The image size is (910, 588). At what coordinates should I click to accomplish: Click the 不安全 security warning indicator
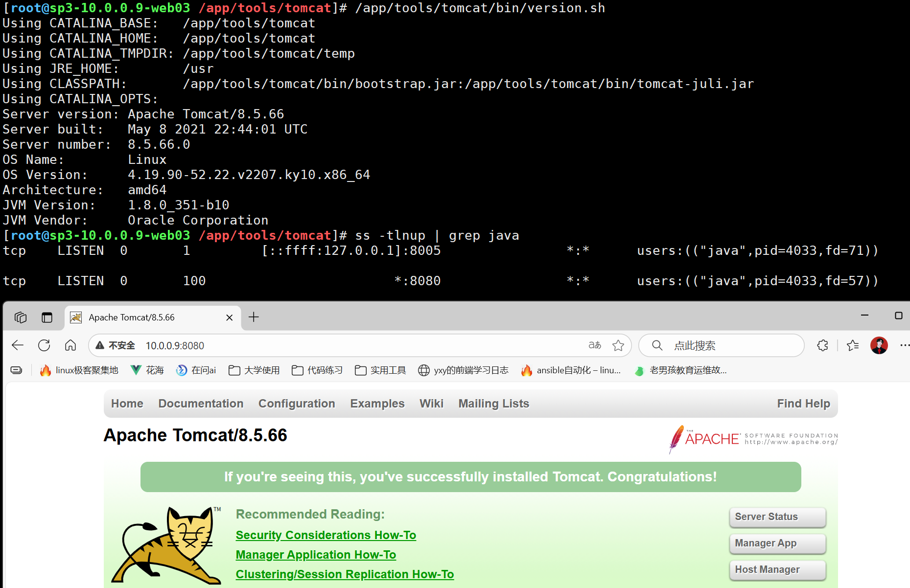[116, 345]
